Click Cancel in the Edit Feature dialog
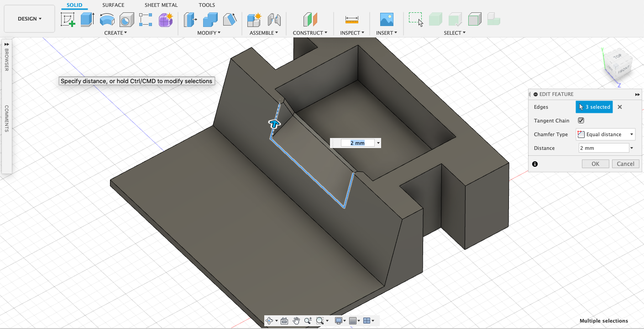Viewport: 644px width, 329px height. (x=625, y=164)
